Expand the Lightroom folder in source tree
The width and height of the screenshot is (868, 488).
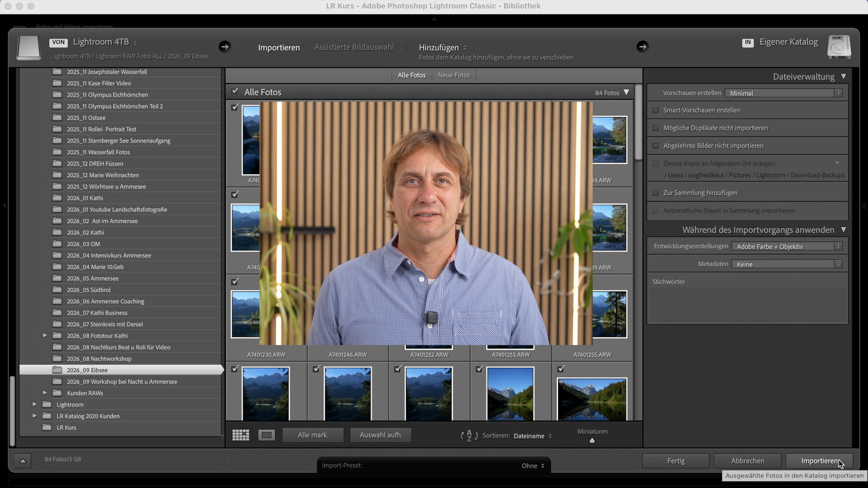[x=34, y=405]
